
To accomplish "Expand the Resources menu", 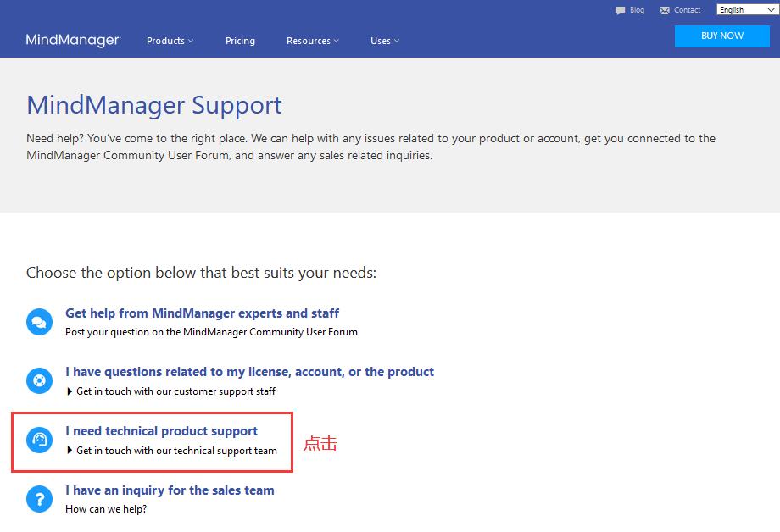I will [312, 41].
